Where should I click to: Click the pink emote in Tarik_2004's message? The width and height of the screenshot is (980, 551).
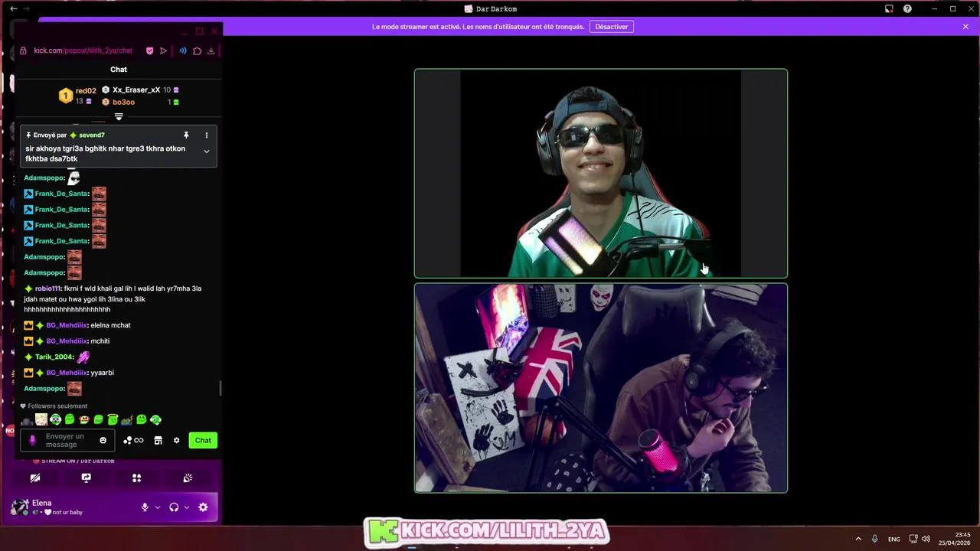click(x=83, y=357)
